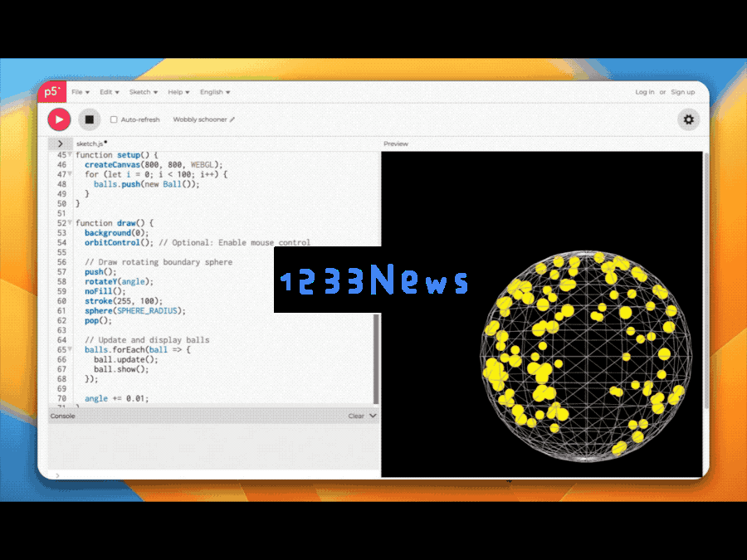Fold the for loop at line 47
Image resolution: width=747 pixels, height=560 pixels.
pos(70,174)
